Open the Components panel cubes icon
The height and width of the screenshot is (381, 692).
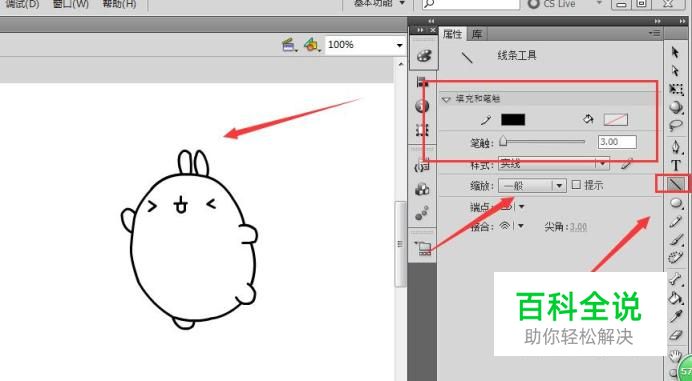422,189
